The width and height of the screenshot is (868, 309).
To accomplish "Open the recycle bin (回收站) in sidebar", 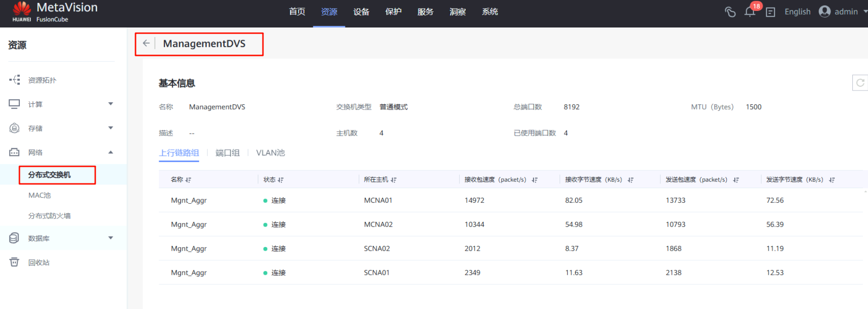I will (38, 263).
